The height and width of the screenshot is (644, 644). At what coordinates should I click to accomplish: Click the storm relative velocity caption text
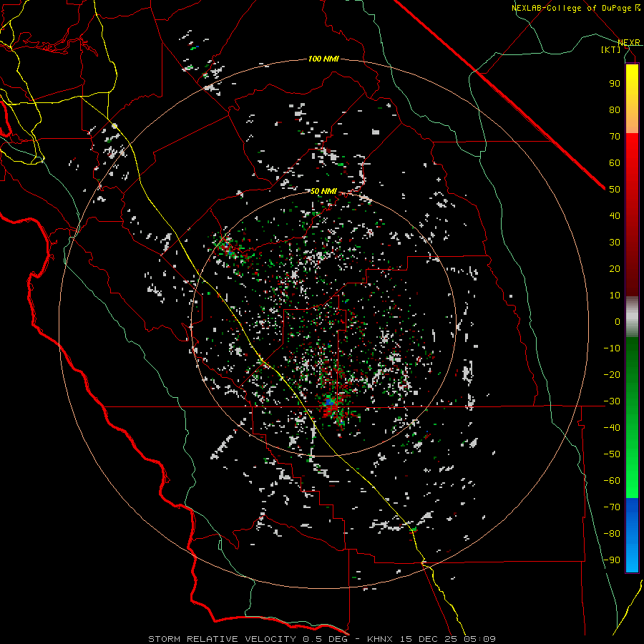click(322, 639)
